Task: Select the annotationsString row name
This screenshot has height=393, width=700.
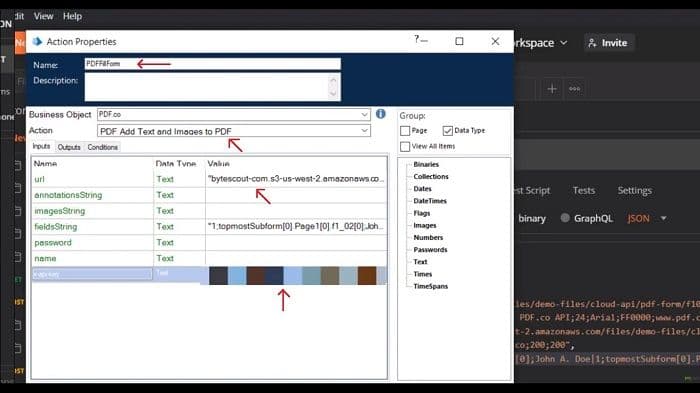Action: click(x=68, y=195)
